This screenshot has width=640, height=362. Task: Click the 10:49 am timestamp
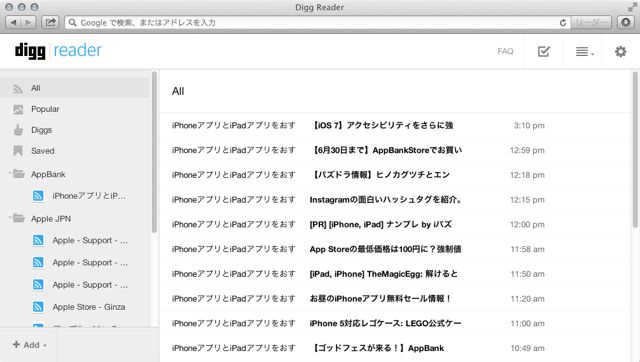pyautogui.click(x=527, y=348)
